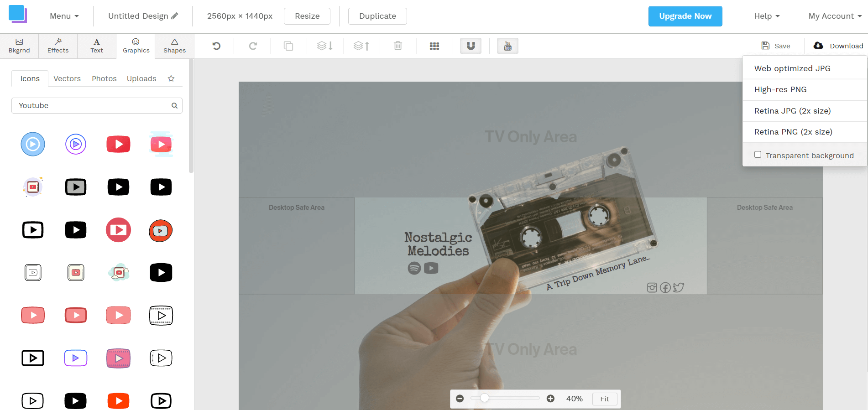The image size is (868, 410).
Task: Click the trash delete icon
Action: click(x=398, y=46)
